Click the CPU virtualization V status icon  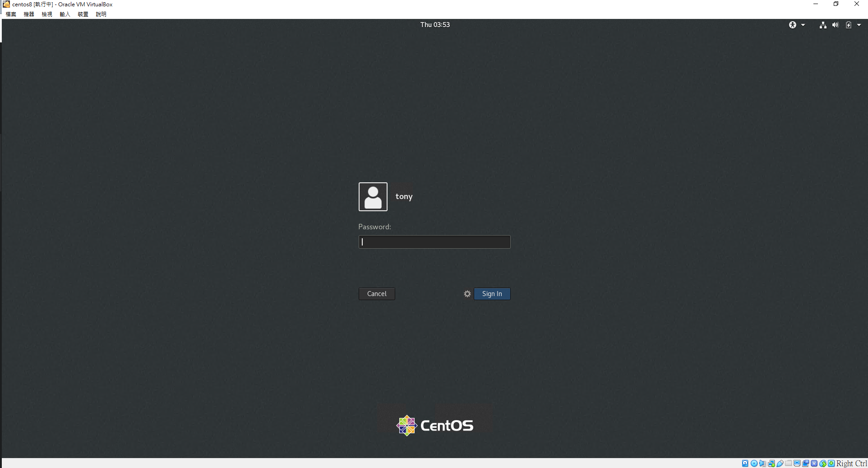tap(814, 463)
